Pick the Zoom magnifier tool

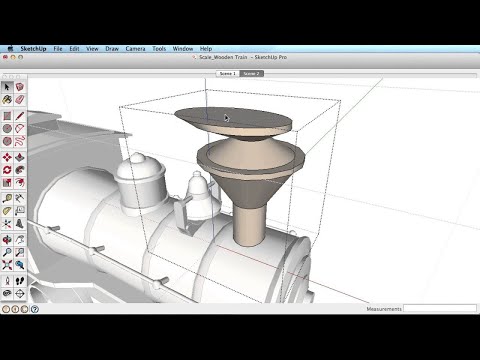tap(7, 252)
